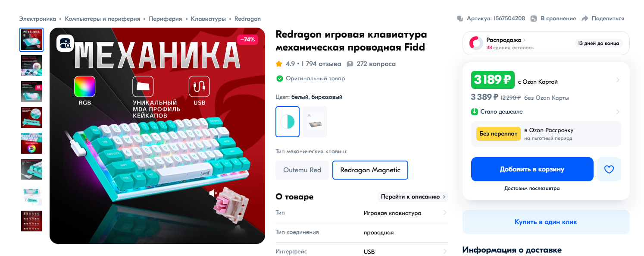
Task: Open the Клавиатуры breadcrumb category
Action: click(208, 19)
